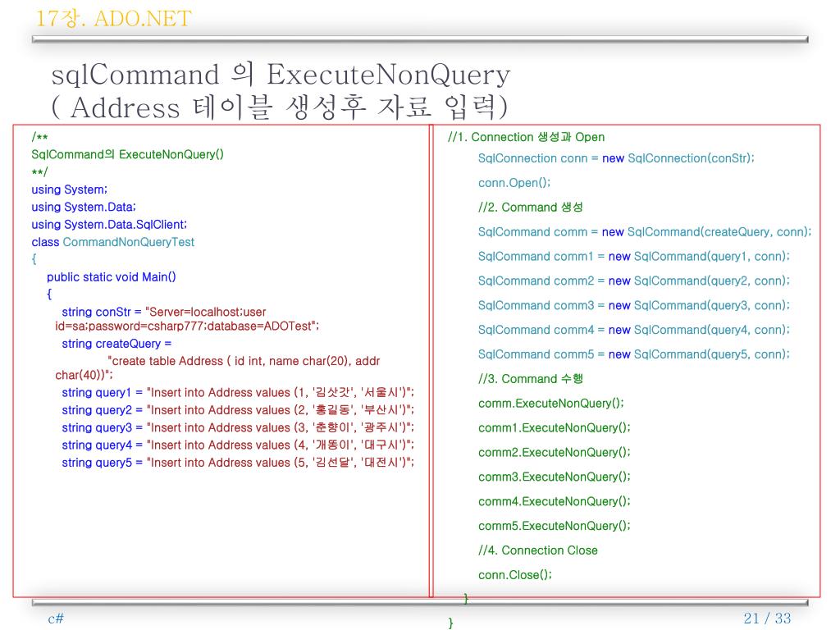Click the 'string createQuery =' line
The height and width of the screenshot is (630, 840).
coord(116,344)
